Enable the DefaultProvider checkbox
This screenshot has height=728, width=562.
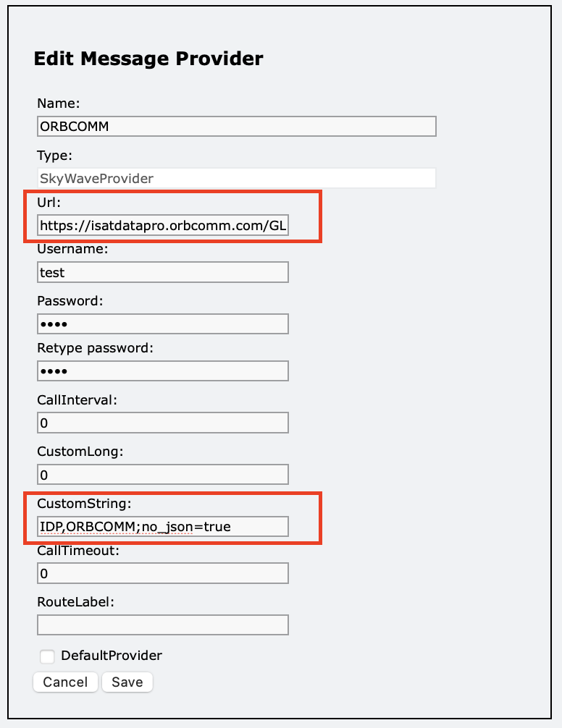point(47,656)
